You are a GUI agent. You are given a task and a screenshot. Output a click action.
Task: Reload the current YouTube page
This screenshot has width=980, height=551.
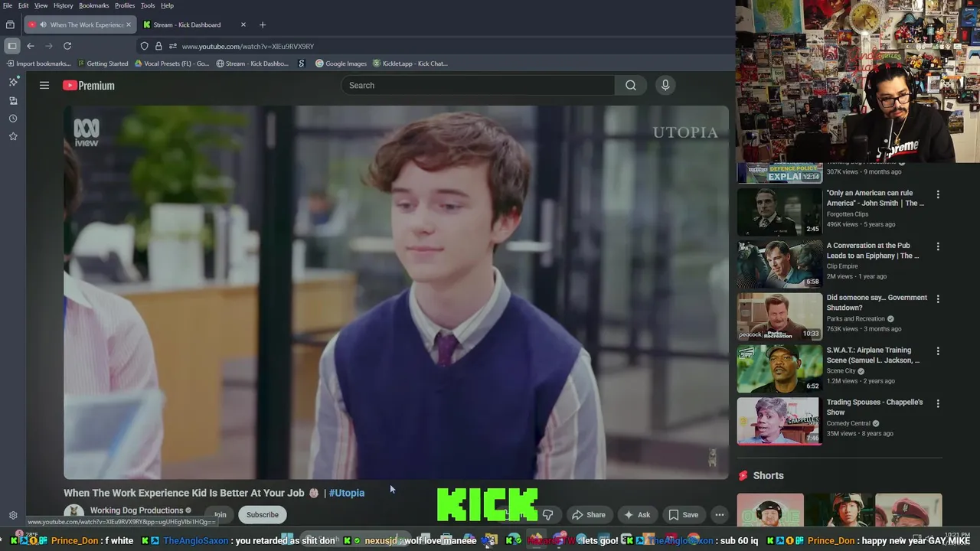[67, 46]
